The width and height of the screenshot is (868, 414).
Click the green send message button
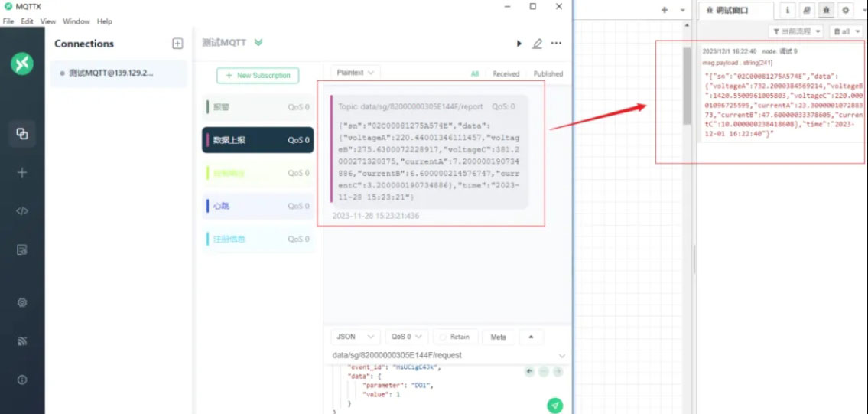click(555, 405)
